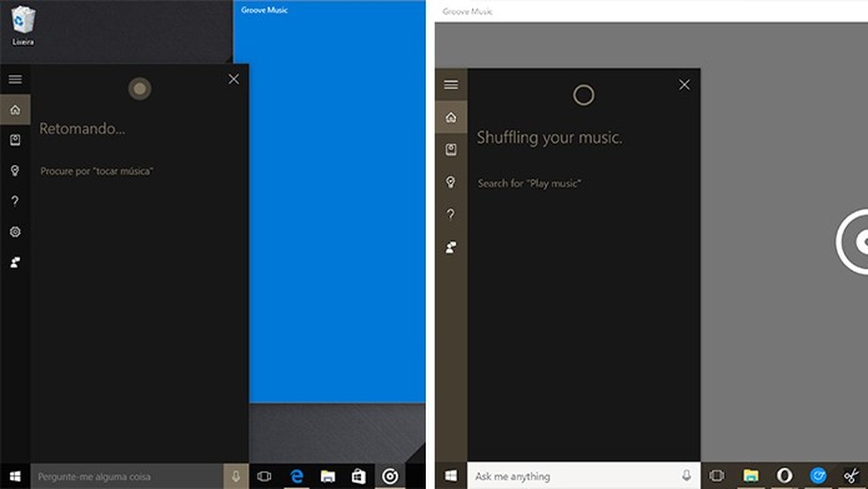Click Groove Music logo in gray window
This screenshot has height=489, width=868.
pyautogui.click(x=852, y=242)
